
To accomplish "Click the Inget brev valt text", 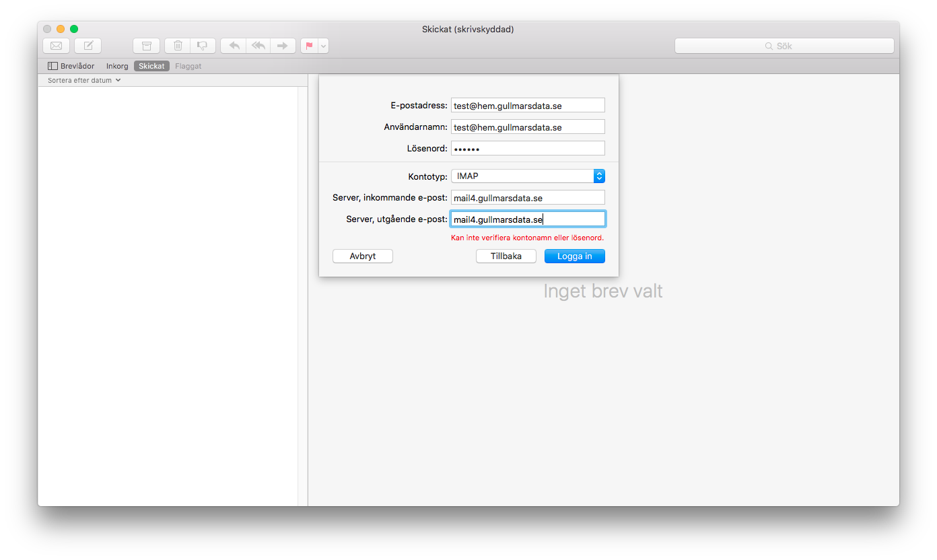I will click(x=603, y=291).
